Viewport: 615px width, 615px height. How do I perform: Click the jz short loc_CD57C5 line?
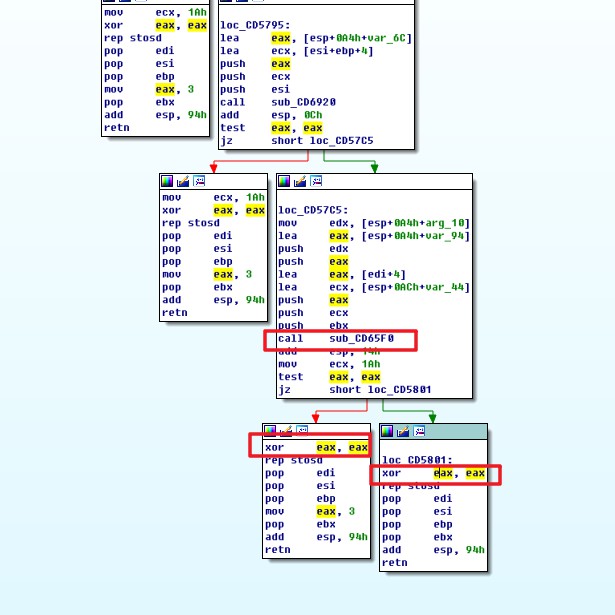[x=297, y=141]
